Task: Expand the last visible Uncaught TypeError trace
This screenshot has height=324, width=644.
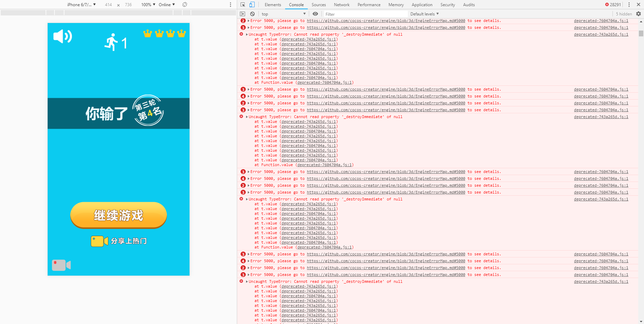Action: point(247,281)
